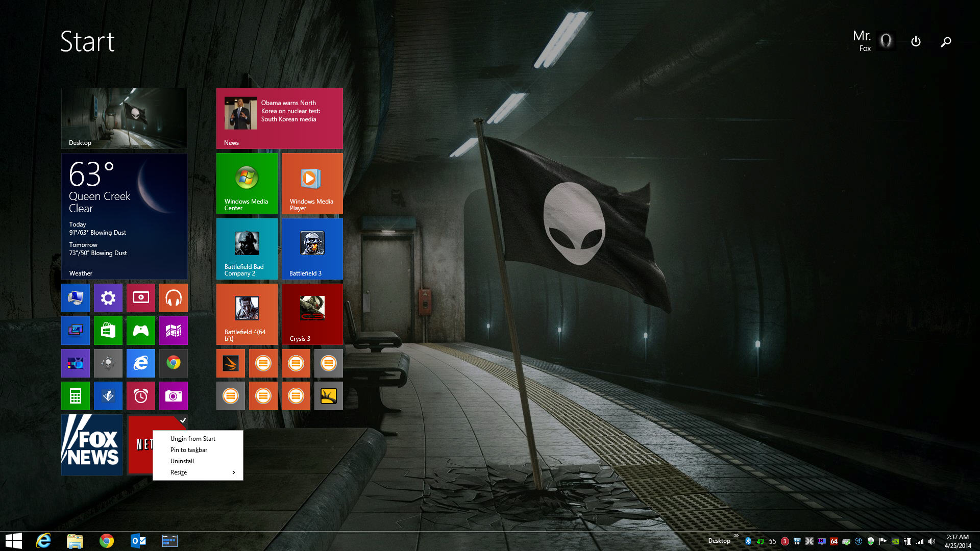
Task: Open the purple Maps tile
Action: [x=173, y=330]
